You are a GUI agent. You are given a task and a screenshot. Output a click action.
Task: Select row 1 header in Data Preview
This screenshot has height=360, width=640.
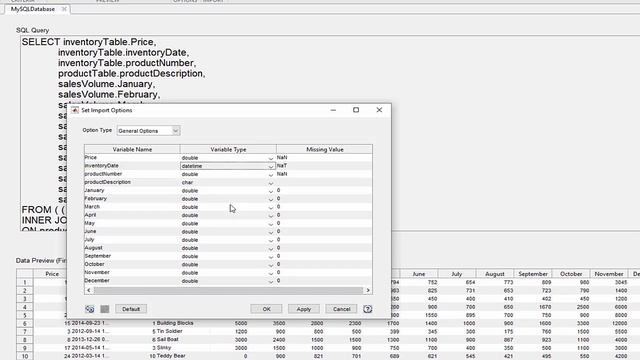(x=24, y=282)
